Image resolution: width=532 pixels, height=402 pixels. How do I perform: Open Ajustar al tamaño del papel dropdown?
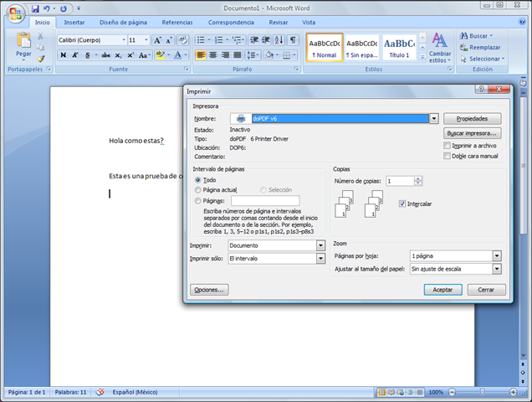[497, 269]
